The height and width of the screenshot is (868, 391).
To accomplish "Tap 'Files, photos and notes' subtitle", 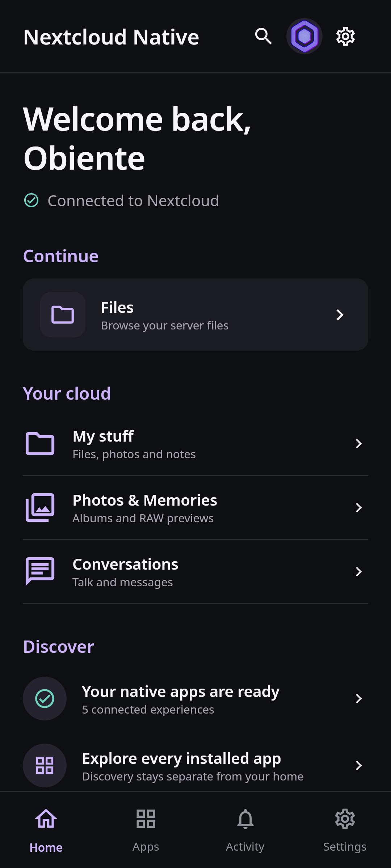I will tap(134, 454).
